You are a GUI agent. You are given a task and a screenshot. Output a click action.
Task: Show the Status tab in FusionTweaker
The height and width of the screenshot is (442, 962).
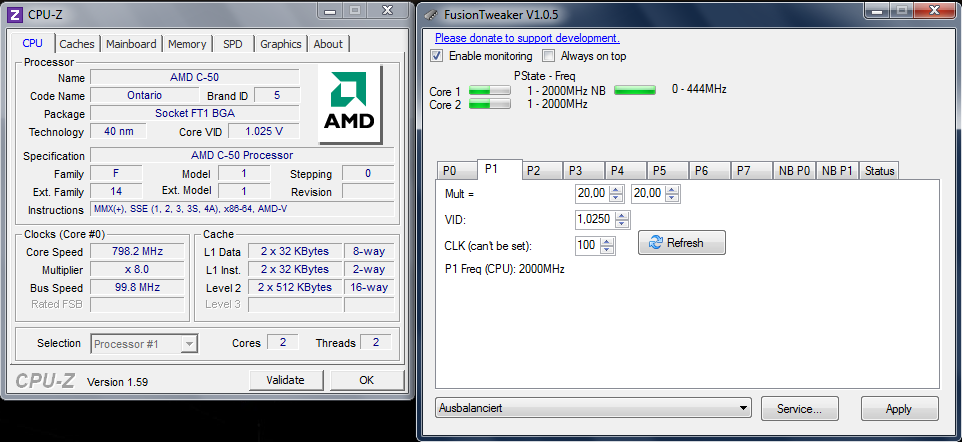point(879,171)
